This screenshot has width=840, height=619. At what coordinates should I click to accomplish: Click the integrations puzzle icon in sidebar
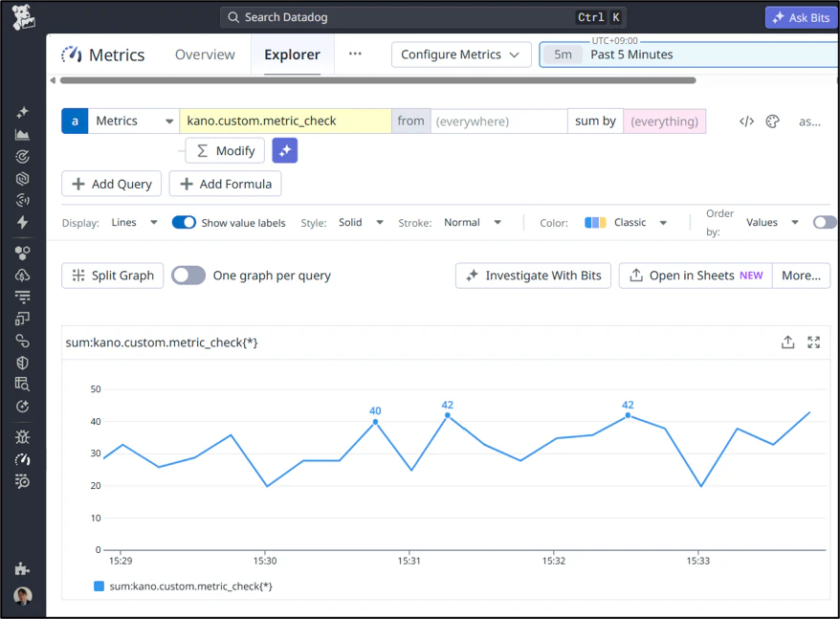pos(23,568)
